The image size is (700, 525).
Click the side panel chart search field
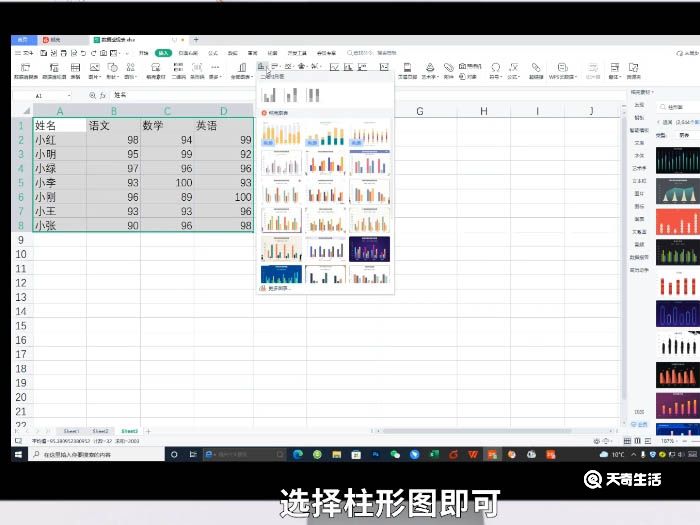pos(679,107)
